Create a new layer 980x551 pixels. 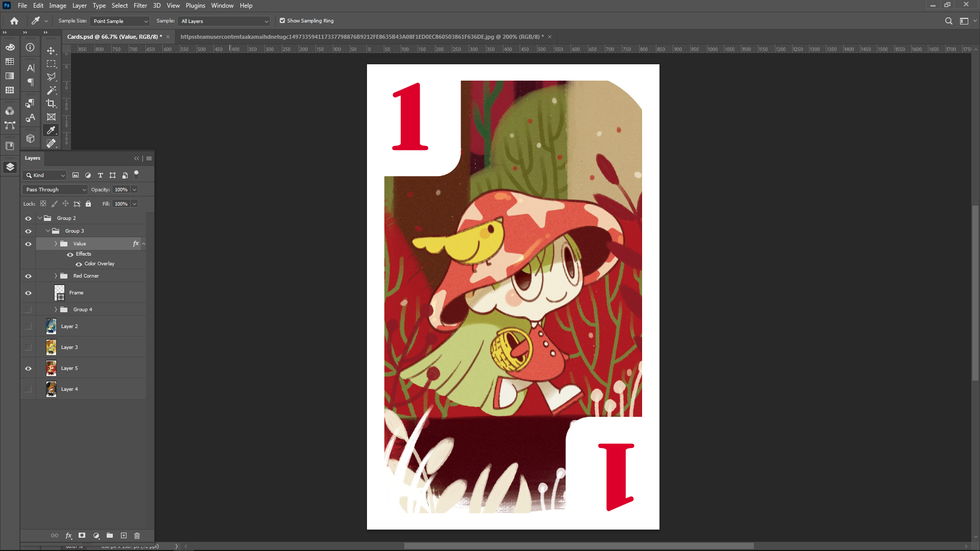[124, 536]
